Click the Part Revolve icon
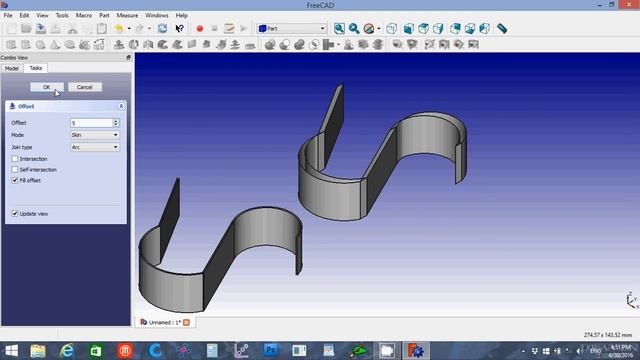The height and width of the screenshot is (360, 640). [x=133, y=44]
